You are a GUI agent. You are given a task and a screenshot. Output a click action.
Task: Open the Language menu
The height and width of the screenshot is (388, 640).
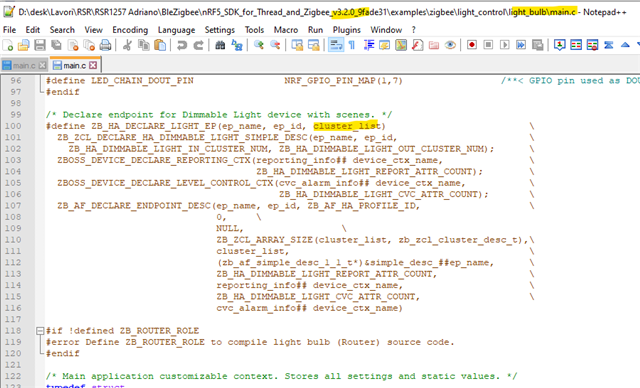(176, 30)
